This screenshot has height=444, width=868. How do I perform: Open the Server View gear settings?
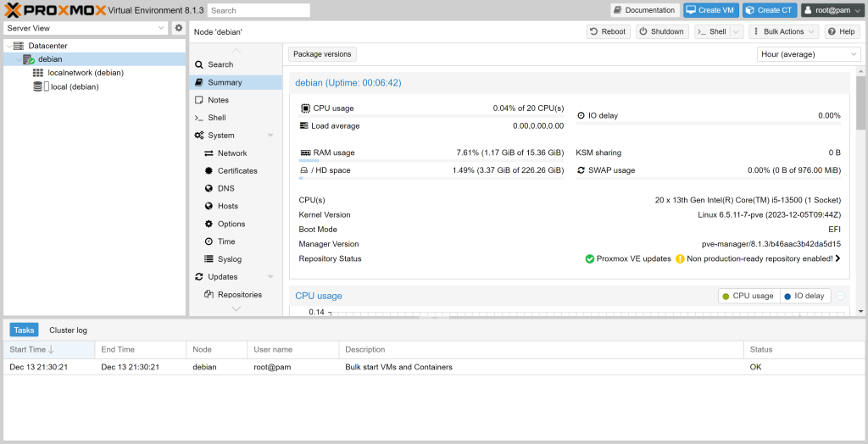click(178, 28)
